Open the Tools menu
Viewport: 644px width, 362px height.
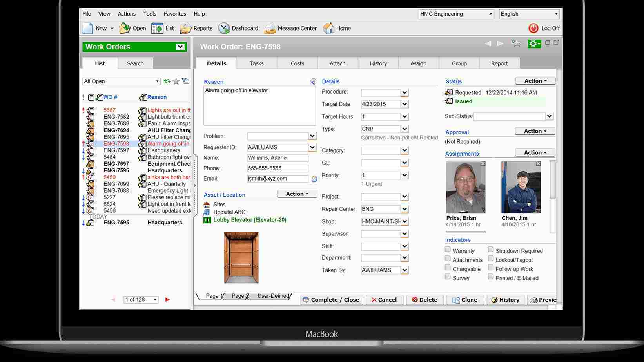pos(149,13)
